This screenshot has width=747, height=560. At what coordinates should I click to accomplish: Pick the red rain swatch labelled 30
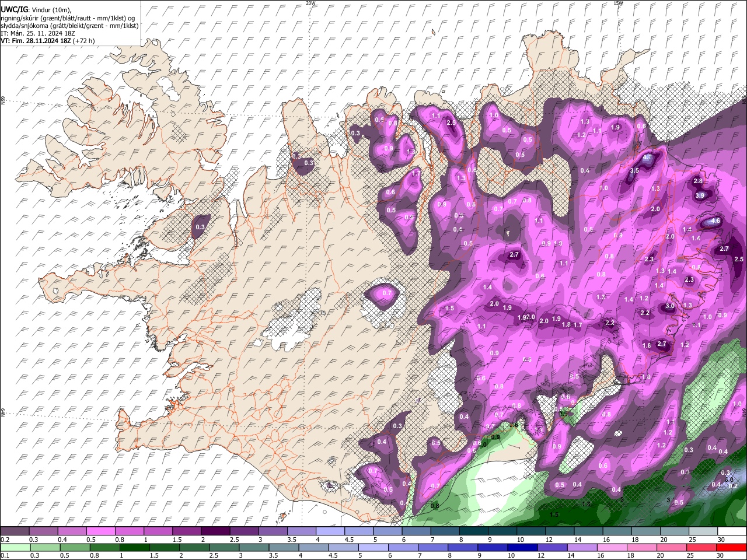(x=731, y=547)
